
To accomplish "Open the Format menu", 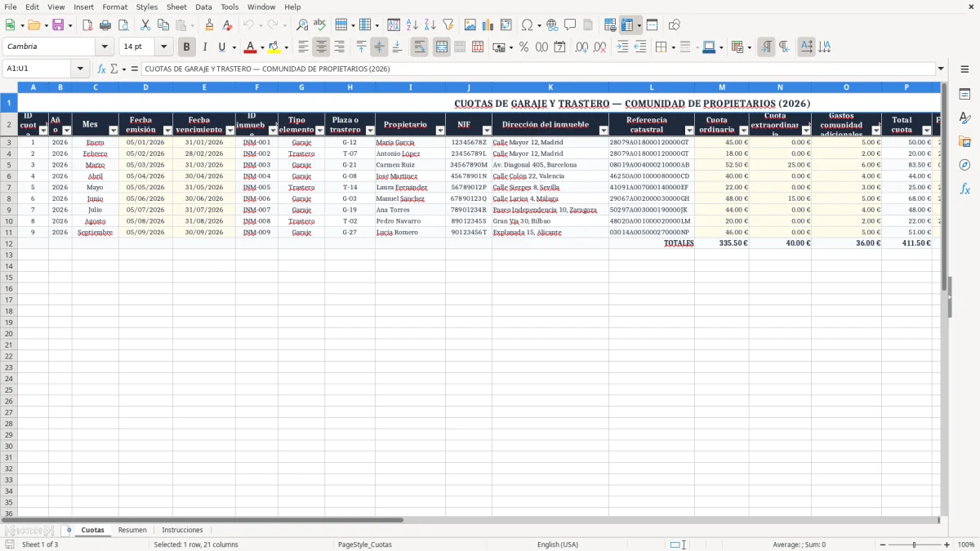I will (115, 7).
